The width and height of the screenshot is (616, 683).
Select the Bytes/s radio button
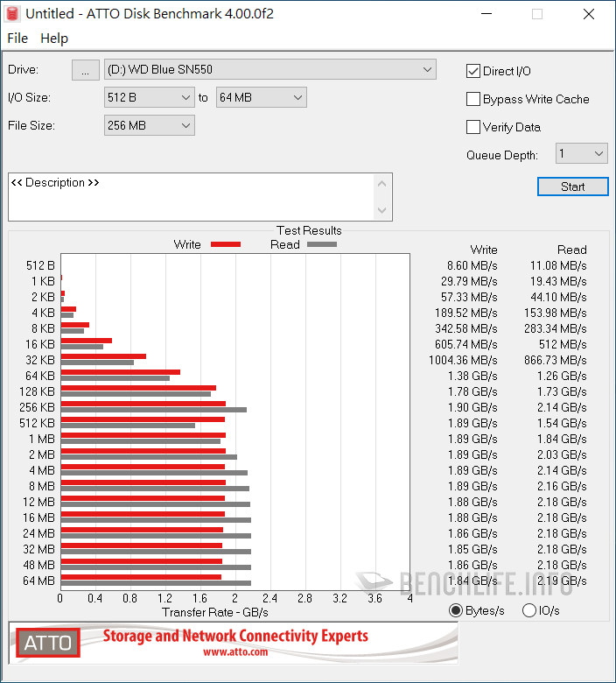(x=455, y=610)
